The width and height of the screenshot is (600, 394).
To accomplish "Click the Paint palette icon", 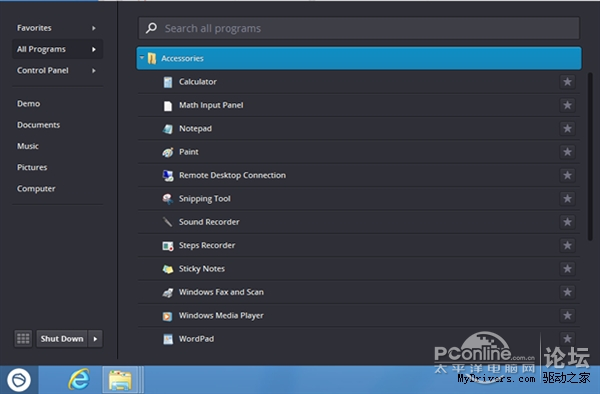I will 168,152.
